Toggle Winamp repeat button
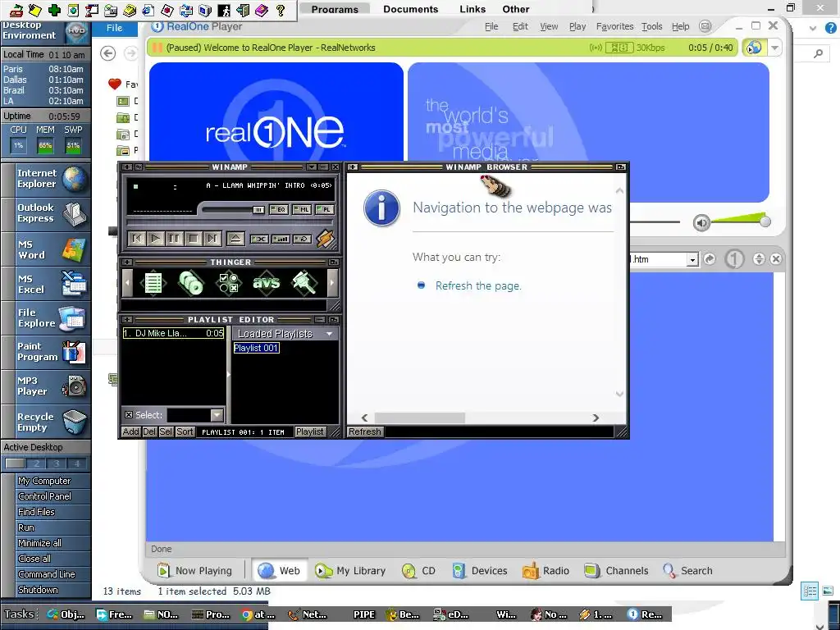This screenshot has width=840, height=630. [303, 239]
